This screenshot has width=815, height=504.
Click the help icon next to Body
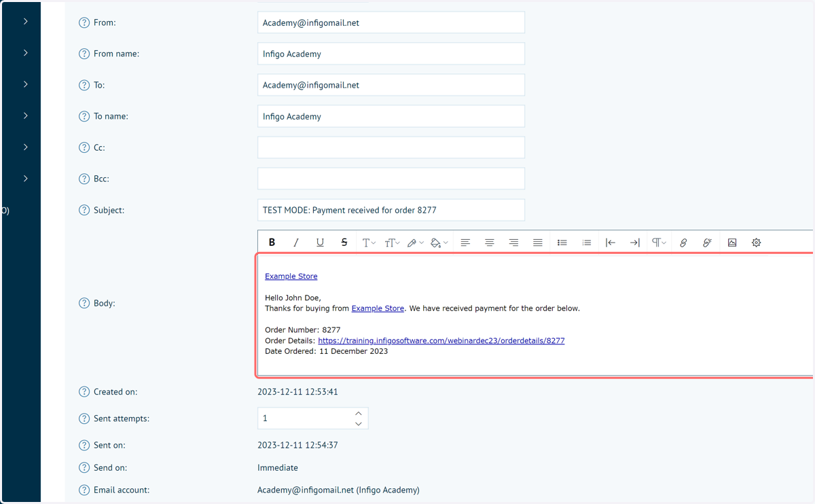tap(84, 303)
